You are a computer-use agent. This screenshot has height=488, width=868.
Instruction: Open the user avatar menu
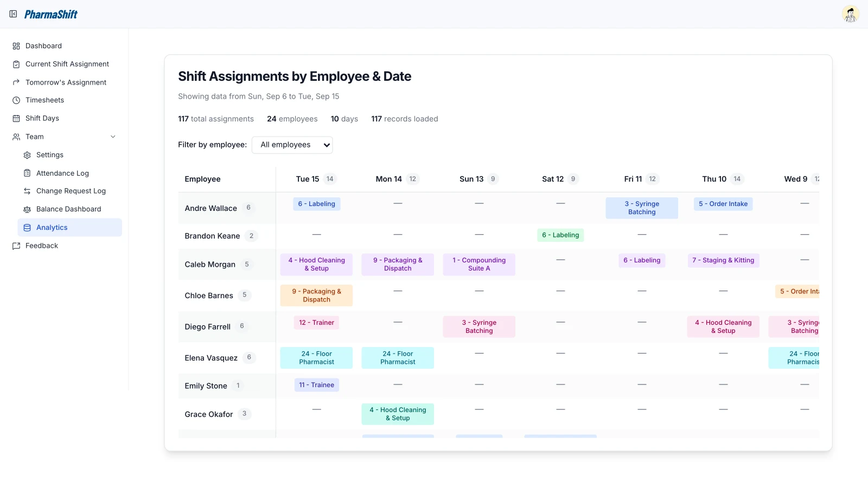pyautogui.click(x=850, y=14)
